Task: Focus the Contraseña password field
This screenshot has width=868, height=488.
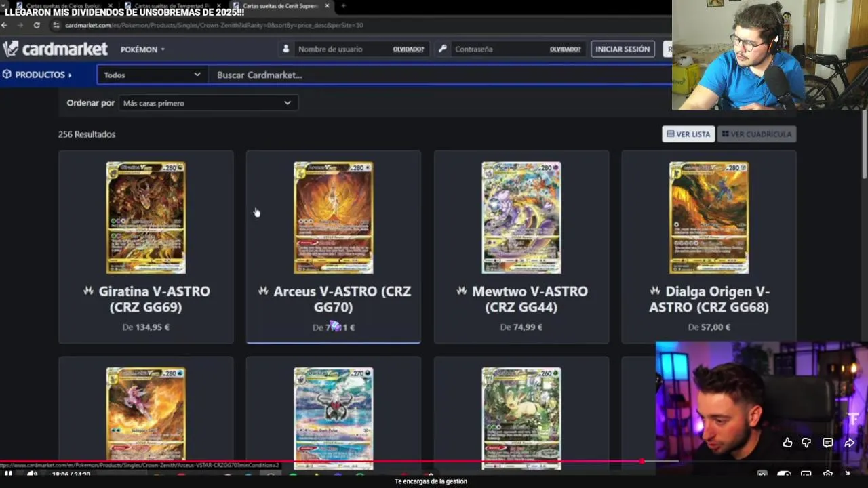Action: [500, 49]
